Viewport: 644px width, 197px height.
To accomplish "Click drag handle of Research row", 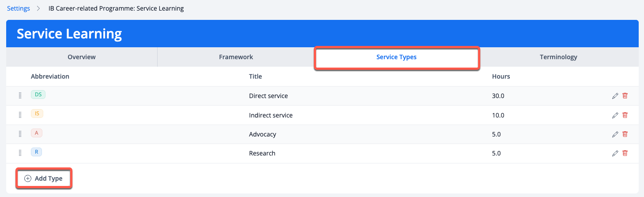I will [20, 153].
